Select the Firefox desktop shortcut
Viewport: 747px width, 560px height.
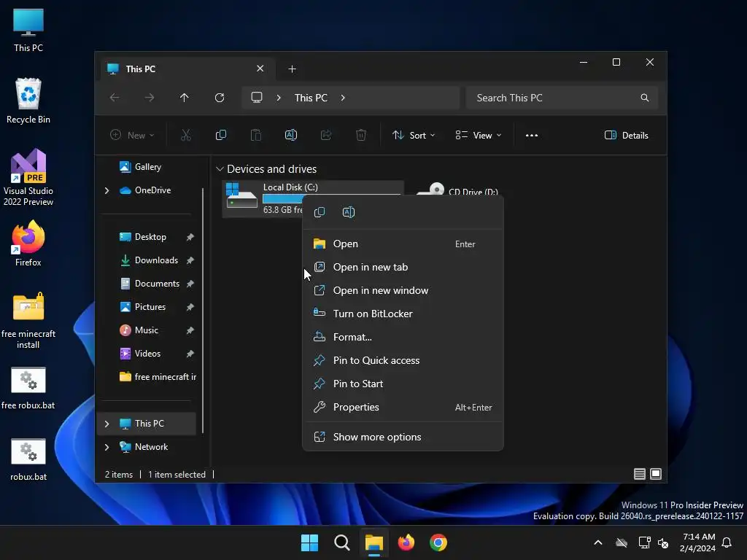tap(28, 244)
